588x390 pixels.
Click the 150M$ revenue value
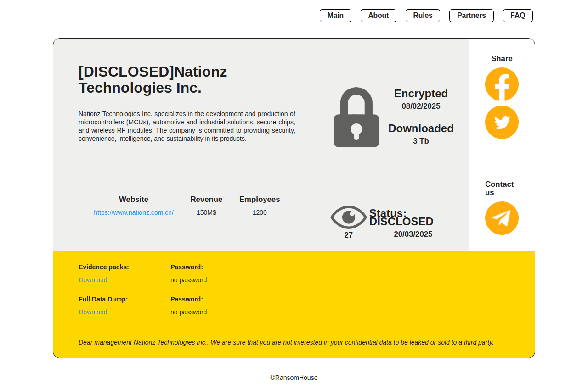pos(206,212)
